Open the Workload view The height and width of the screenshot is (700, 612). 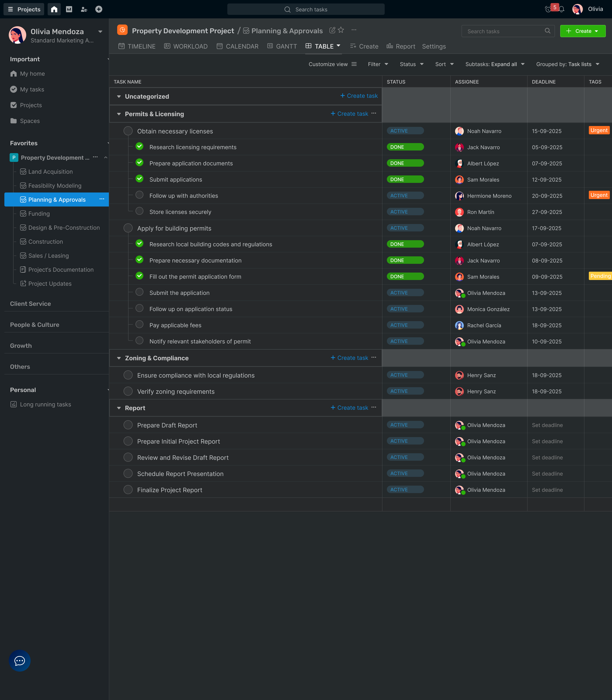click(x=167, y=46)
